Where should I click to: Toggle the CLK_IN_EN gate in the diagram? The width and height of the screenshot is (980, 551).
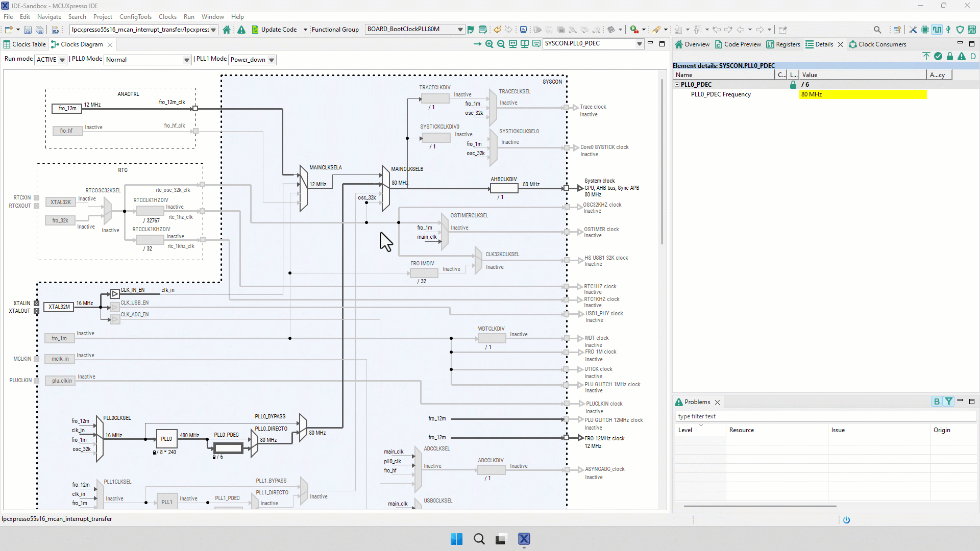click(x=115, y=293)
